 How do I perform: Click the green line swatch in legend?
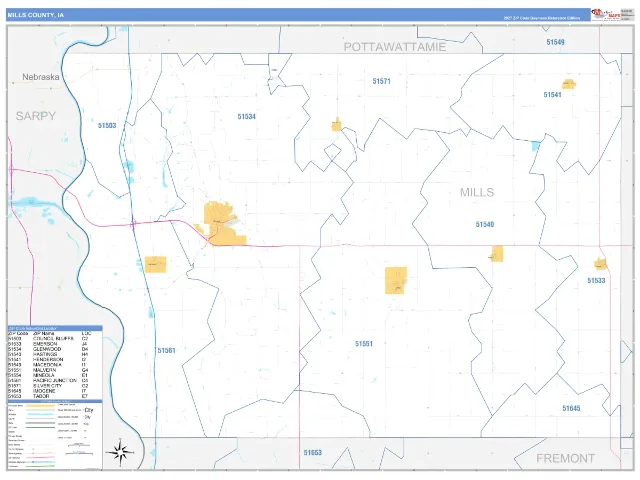tap(40, 466)
